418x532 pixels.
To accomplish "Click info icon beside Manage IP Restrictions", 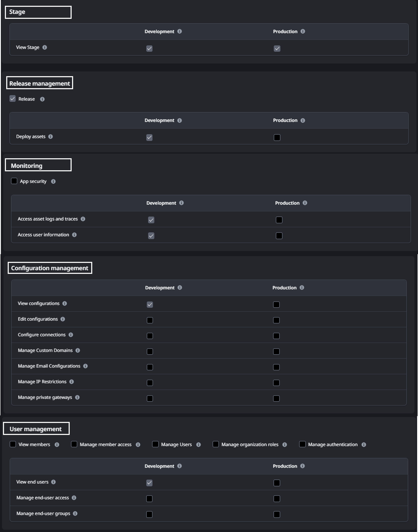I will tap(71, 382).
